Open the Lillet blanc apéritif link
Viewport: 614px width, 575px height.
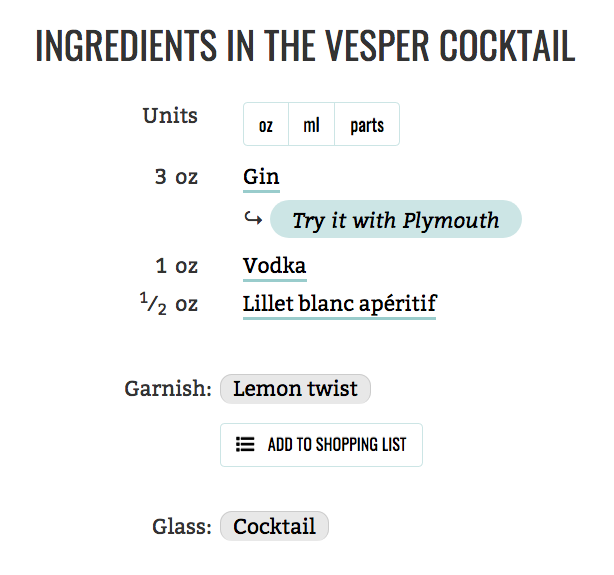coord(339,303)
